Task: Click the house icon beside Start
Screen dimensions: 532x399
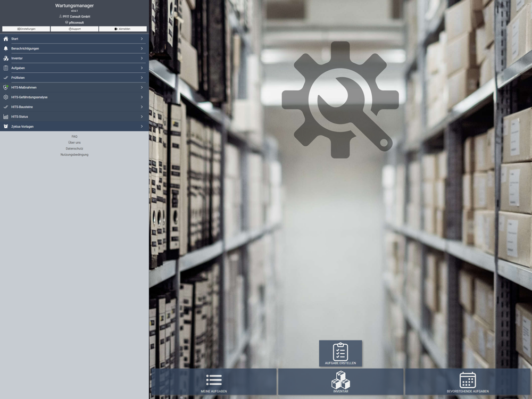Action: pos(6,39)
